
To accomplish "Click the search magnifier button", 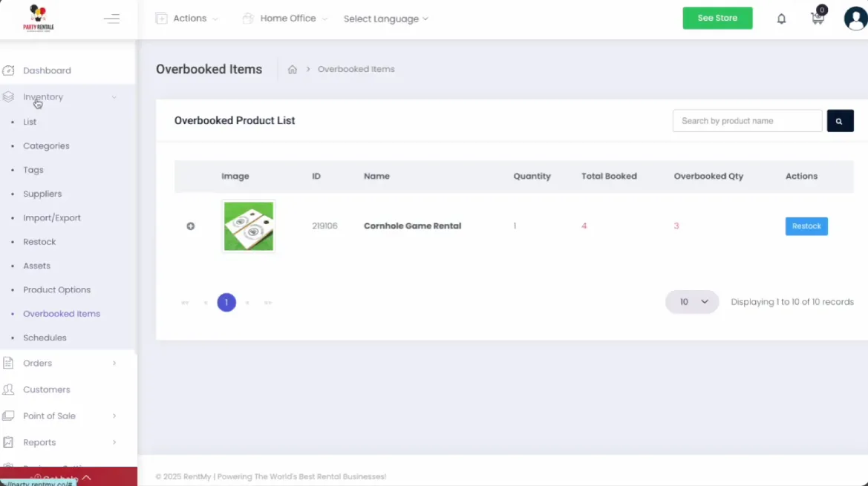I will coord(840,120).
